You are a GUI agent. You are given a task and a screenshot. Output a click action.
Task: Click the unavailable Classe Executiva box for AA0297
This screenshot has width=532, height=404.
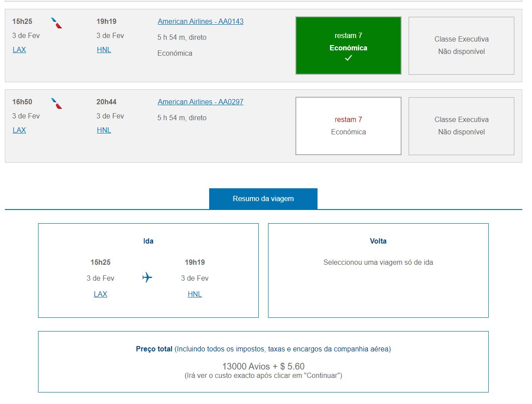[461, 126]
